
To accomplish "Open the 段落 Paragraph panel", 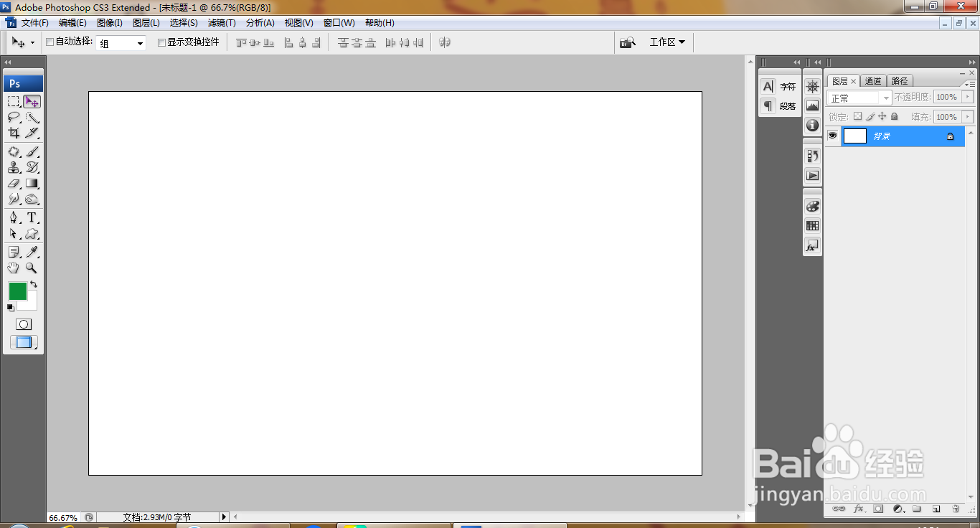I will pyautogui.click(x=779, y=105).
